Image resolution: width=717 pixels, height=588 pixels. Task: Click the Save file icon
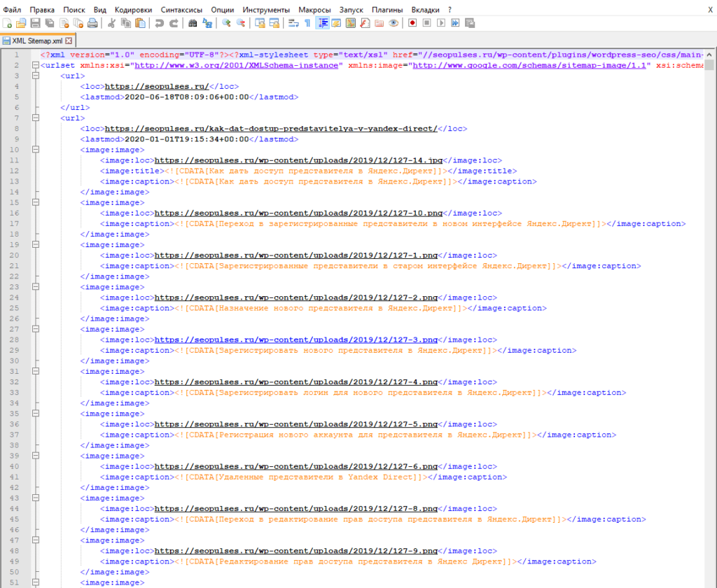pyautogui.click(x=35, y=23)
